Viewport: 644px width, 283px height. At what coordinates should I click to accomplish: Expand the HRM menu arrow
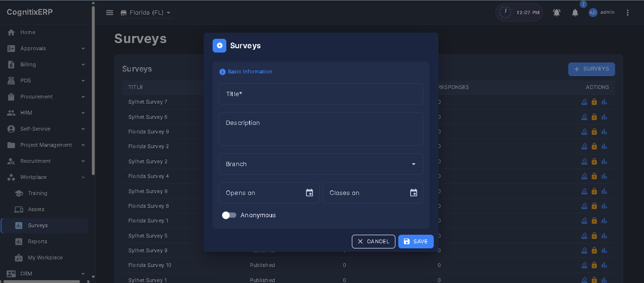83,113
